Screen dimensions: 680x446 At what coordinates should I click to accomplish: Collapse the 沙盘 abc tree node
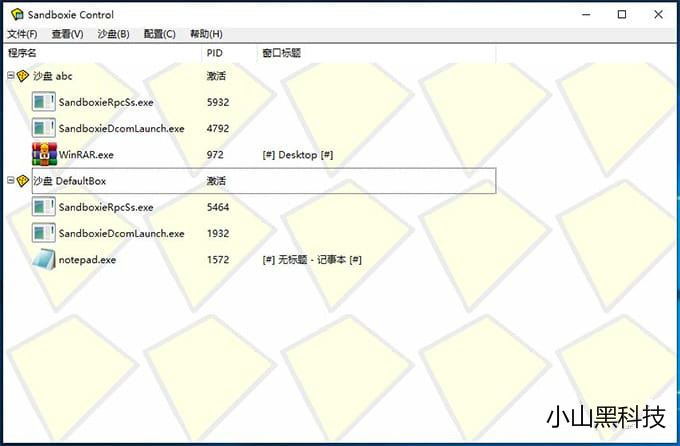pyautogui.click(x=10, y=75)
